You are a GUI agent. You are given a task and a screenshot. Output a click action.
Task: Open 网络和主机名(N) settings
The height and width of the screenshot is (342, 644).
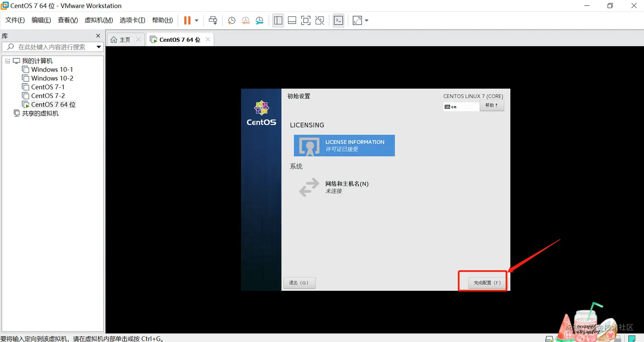click(334, 187)
